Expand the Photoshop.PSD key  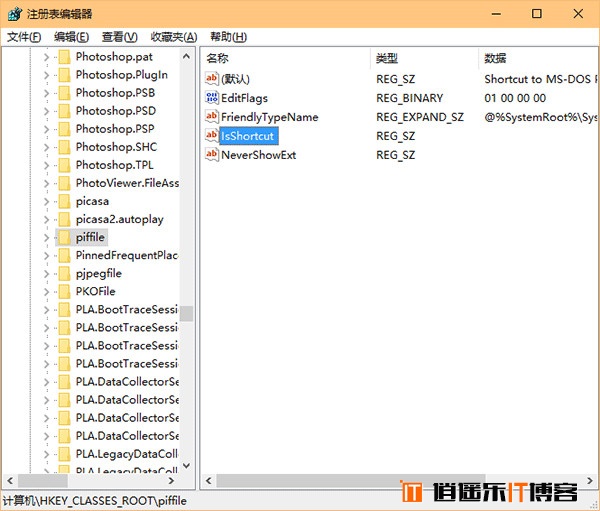46,111
